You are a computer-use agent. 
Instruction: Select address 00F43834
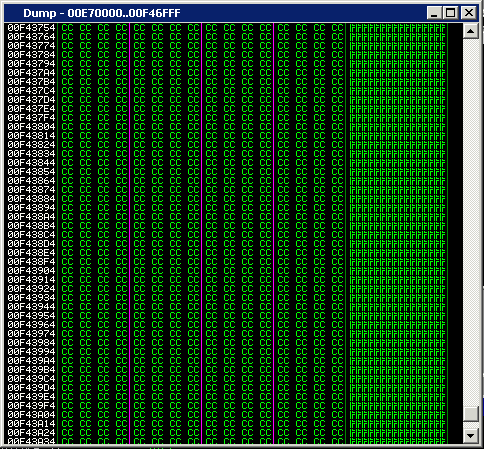31,154
